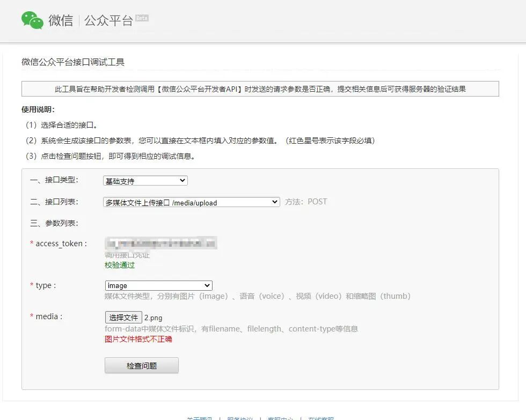Click the 方法: POST label

(306, 202)
